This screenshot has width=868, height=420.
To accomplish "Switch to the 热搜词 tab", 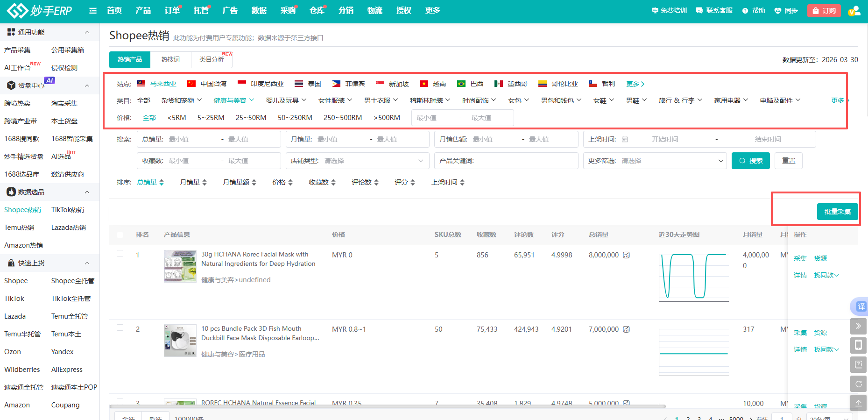I will [170, 60].
